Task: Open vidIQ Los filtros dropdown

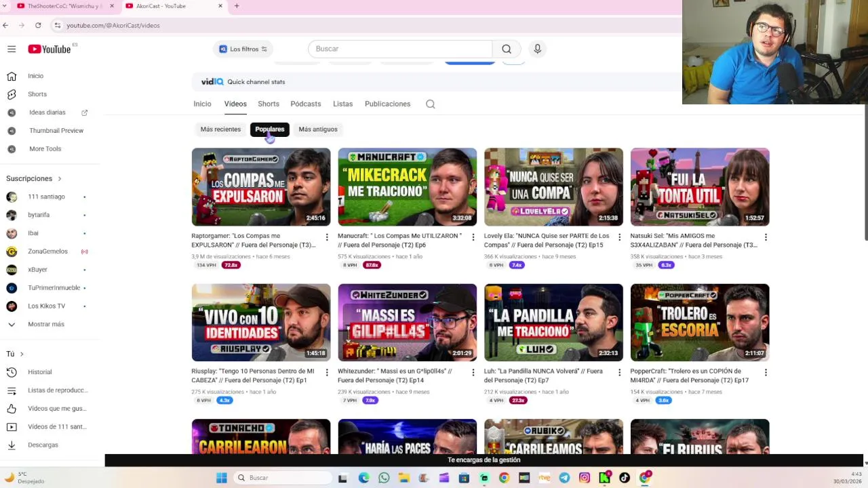Action: click(x=243, y=49)
